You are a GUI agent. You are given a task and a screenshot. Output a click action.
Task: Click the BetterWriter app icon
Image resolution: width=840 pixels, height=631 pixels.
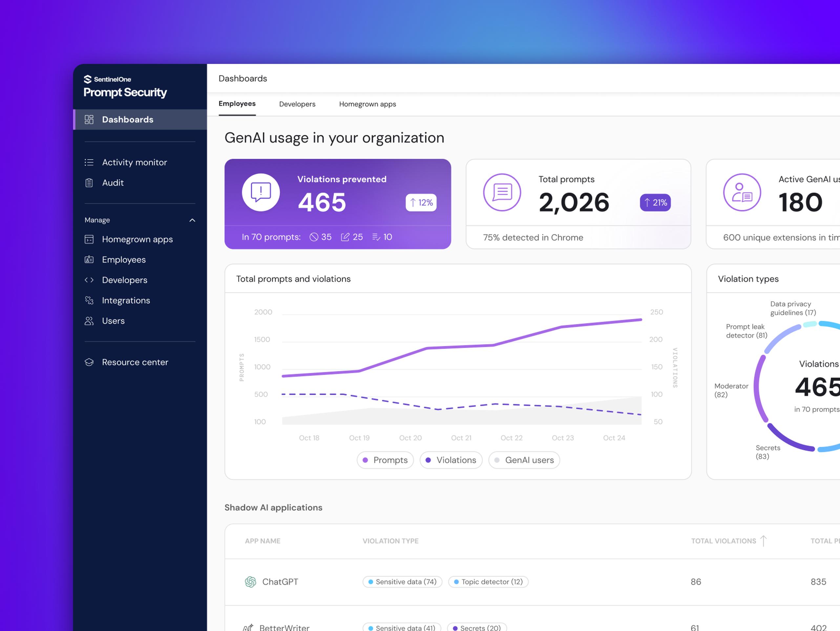[248, 628]
